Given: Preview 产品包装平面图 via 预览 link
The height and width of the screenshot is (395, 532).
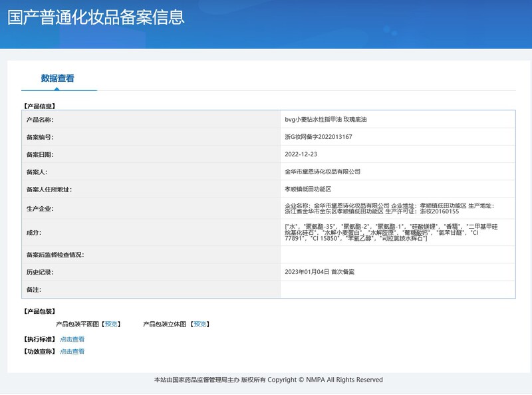Looking at the screenshot, I should [111, 324].
